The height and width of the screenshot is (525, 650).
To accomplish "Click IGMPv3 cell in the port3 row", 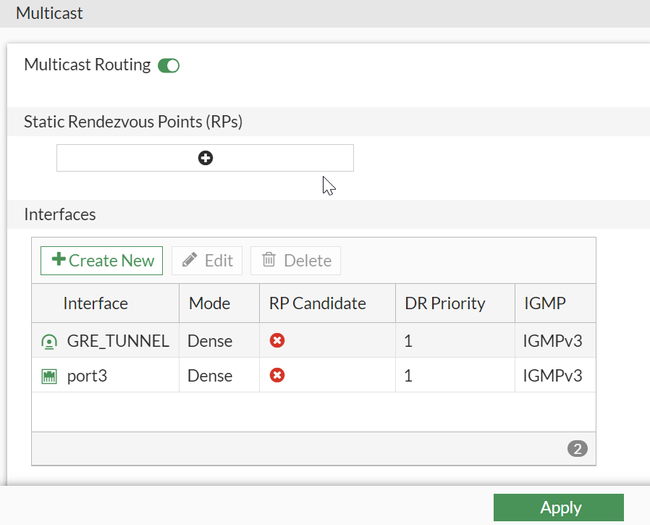I will click(552, 376).
